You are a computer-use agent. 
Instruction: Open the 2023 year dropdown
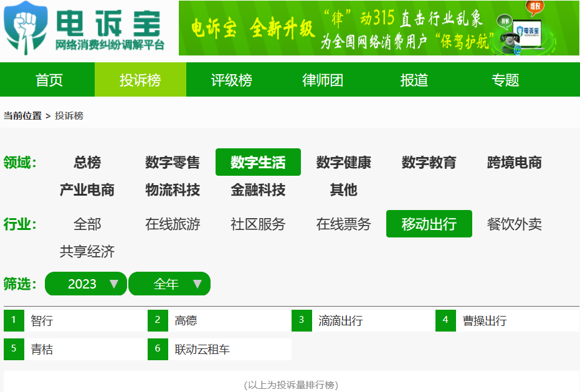coord(86,284)
